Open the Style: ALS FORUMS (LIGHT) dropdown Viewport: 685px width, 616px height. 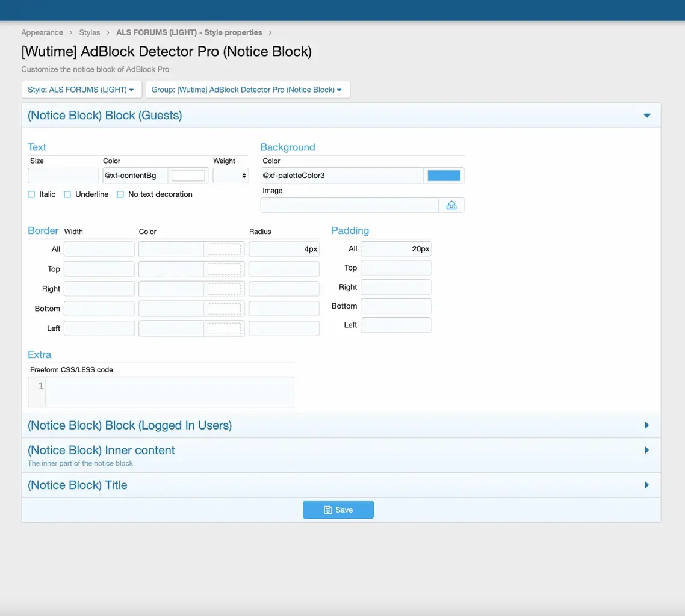coord(81,90)
